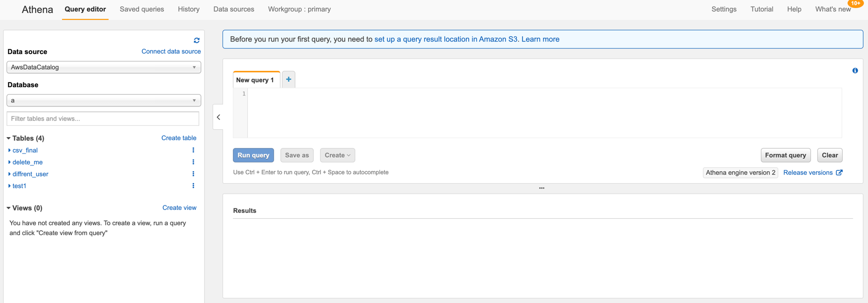Viewport: 868px width, 303px height.
Task: Select the test1 table name
Action: pyautogui.click(x=19, y=186)
